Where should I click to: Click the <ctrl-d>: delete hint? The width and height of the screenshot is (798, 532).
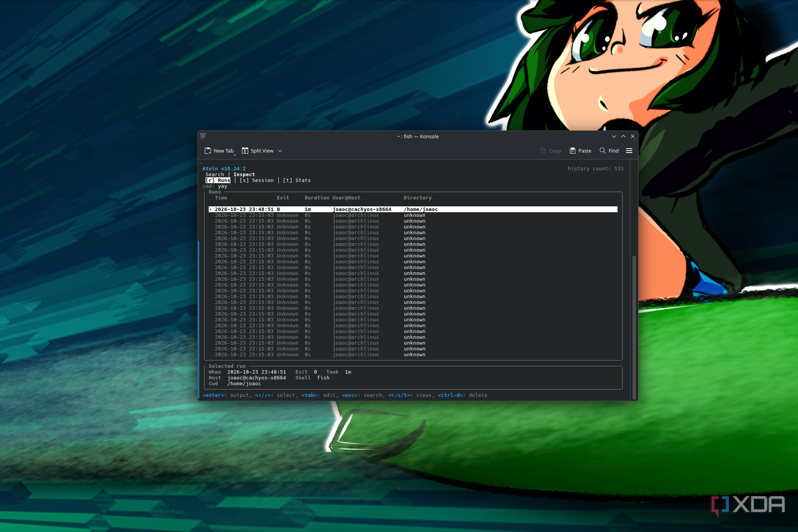(x=463, y=395)
